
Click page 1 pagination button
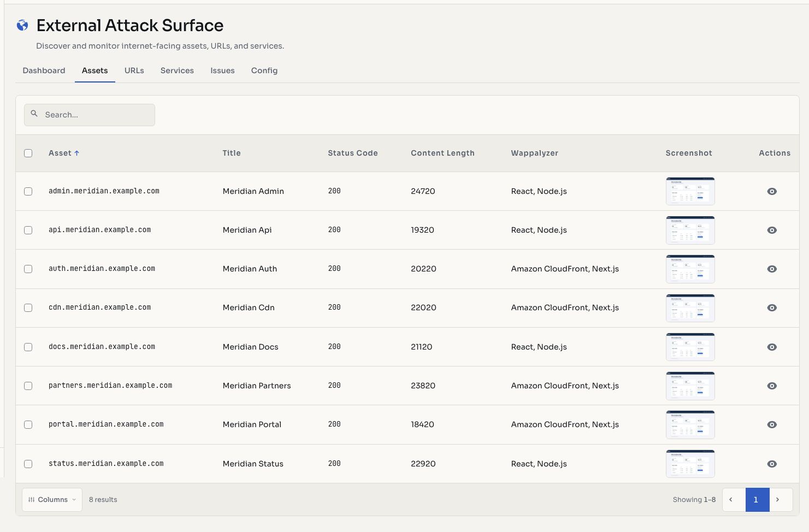coord(758,500)
